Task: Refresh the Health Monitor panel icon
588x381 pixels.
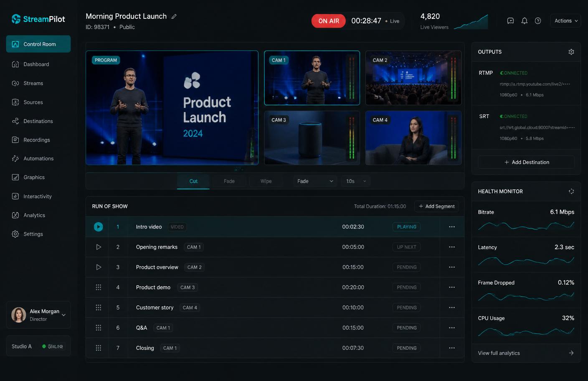Action: point(571,191)
